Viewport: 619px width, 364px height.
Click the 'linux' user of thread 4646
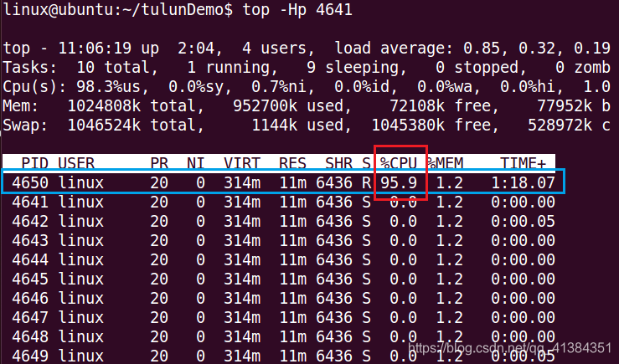pos(81,298)
